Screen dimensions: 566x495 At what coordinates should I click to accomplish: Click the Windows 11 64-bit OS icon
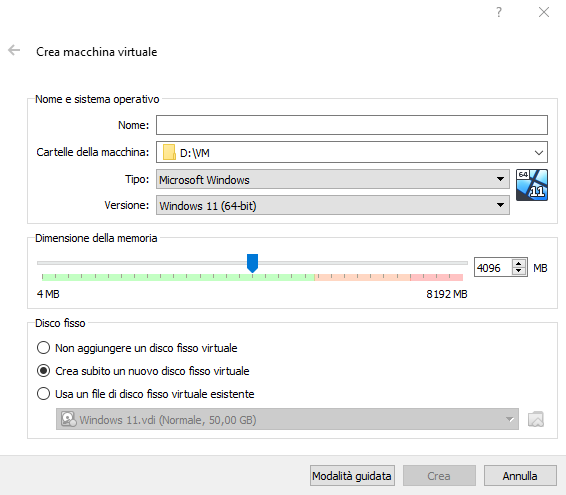(x=532, y=185)
